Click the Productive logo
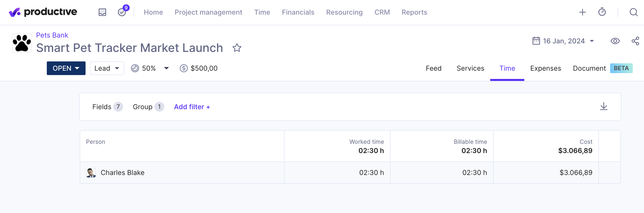 [x=43, y=12]
